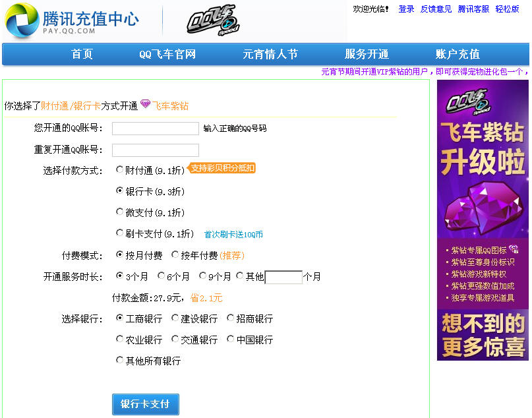Click the 重复开通QQ账号 input field

pos(156,150)
